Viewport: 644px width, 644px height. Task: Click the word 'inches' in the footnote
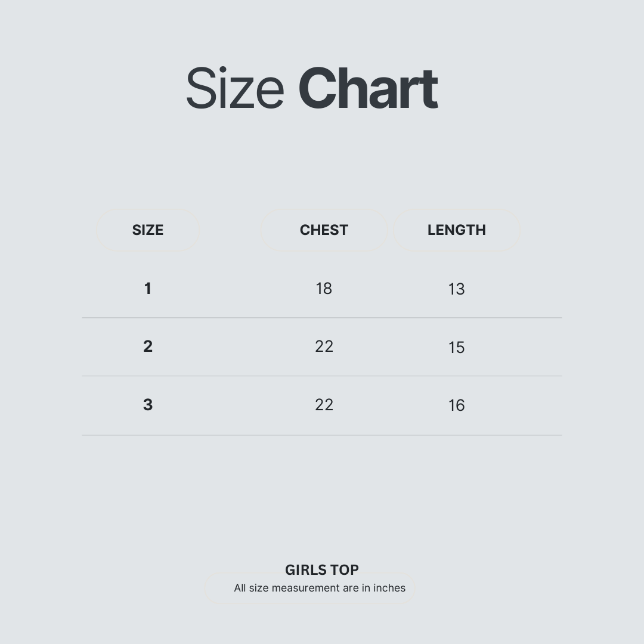coord(389,588)
